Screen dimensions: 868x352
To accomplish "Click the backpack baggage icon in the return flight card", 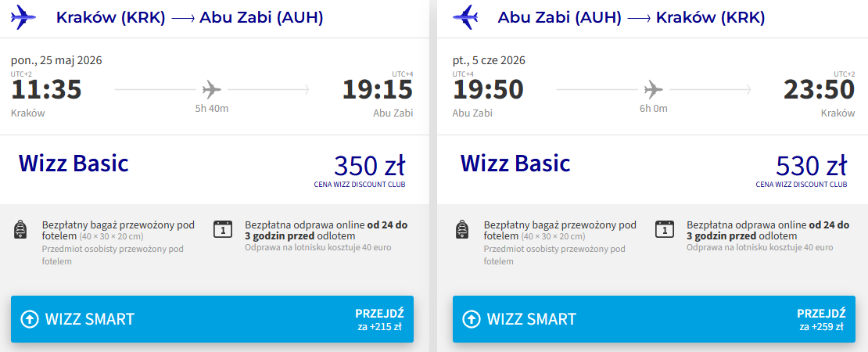I will (x=463, y=229).
